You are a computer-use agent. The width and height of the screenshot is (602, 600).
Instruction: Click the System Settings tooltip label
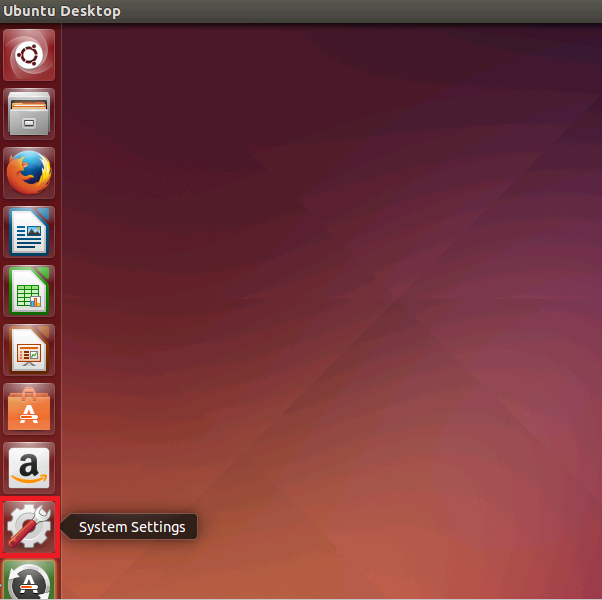[x=132, y=527]
